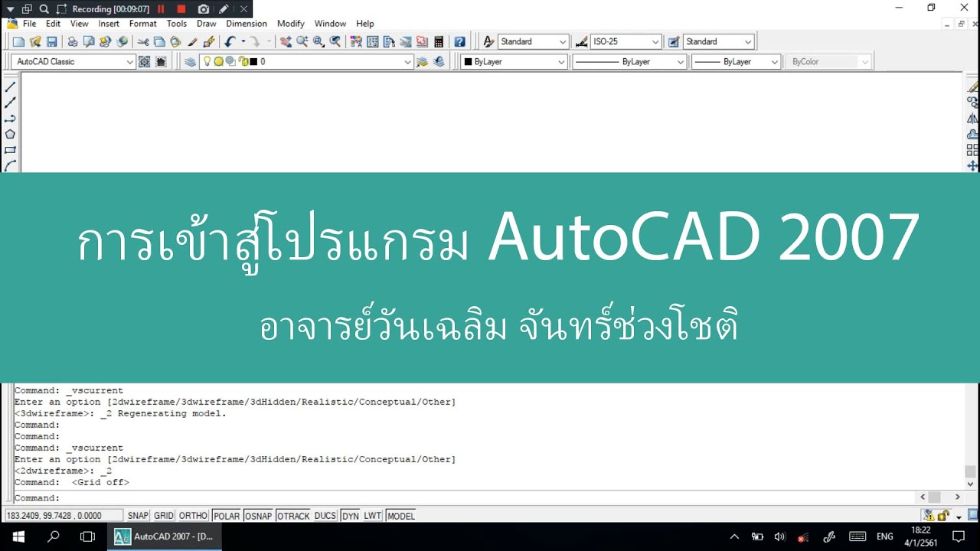The height and width of the screenshot is (551, 980).
Task: Toggle OTRACK in status bar
Action: 293,516
